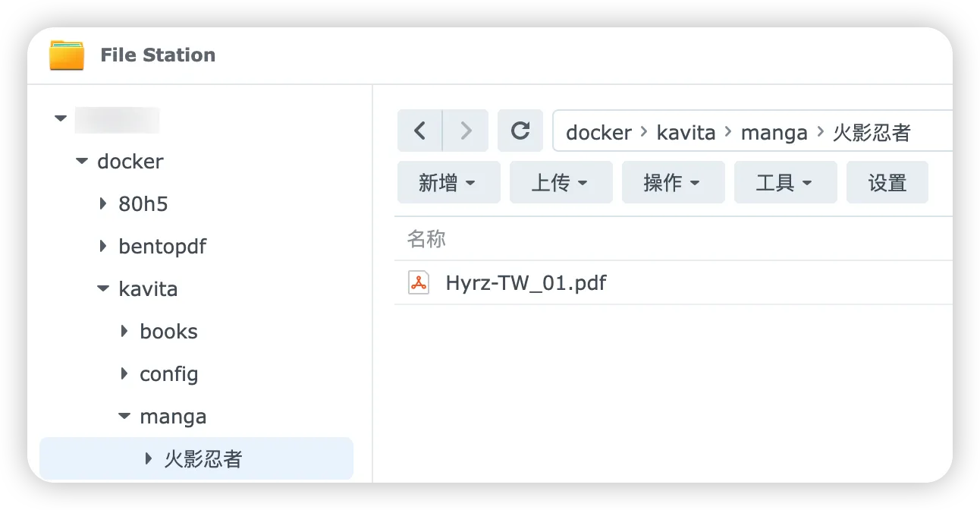This screenshot has width=980, height=510.
Task: Click the File Station folder icon
Action: click(67, 55)
